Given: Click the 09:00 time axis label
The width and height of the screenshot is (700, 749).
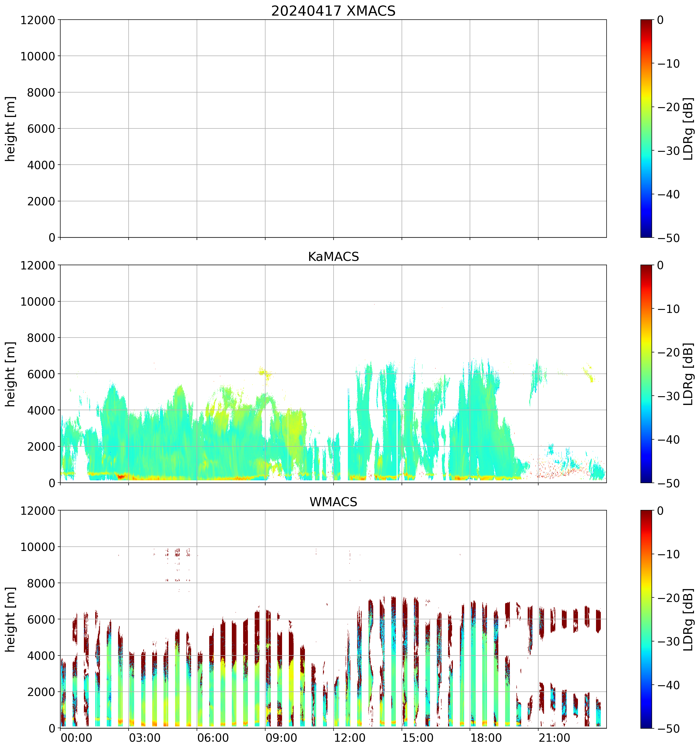Looking at the screenshot, I should [281, 738].
